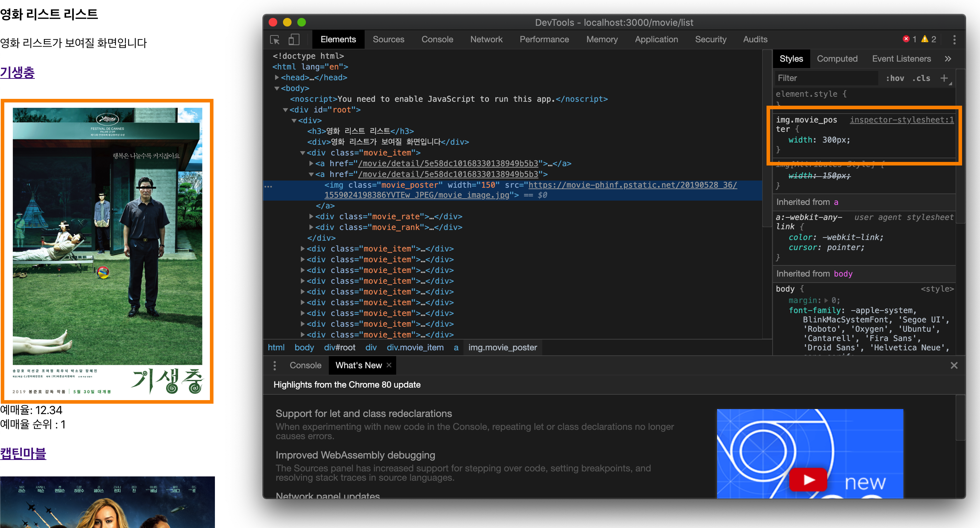980x528 pixels.
Task: Click the Parasite movie poster image
Action: (x=107, y=251)
